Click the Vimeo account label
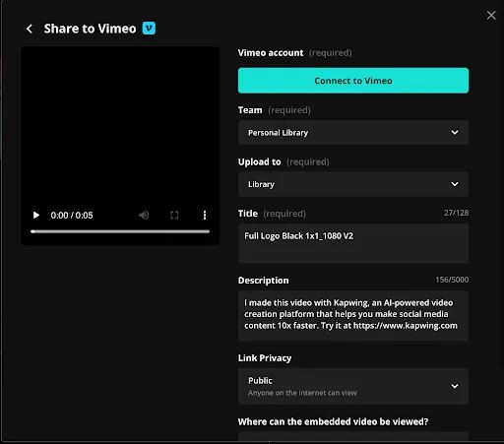Image resolution: width=504 pixels, height=444 pixels. click(x=271, y=53)
